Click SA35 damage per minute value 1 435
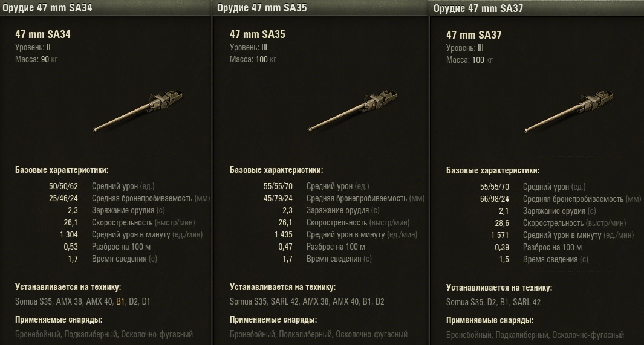This screenshot has height=345, width=644. [x=283, y=235]
